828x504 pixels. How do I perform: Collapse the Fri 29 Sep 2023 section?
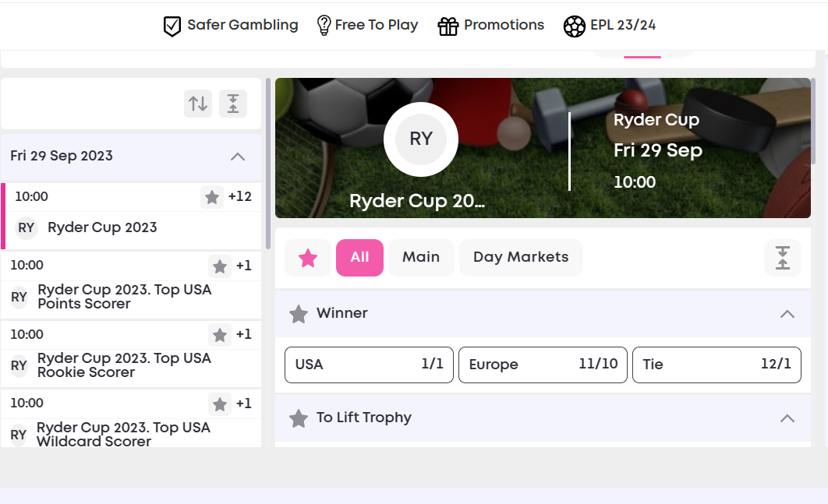click(238, 157)
